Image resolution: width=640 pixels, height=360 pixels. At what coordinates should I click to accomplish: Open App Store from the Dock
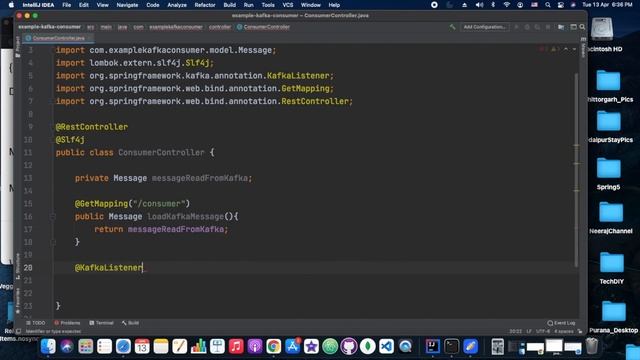point(292,347)
